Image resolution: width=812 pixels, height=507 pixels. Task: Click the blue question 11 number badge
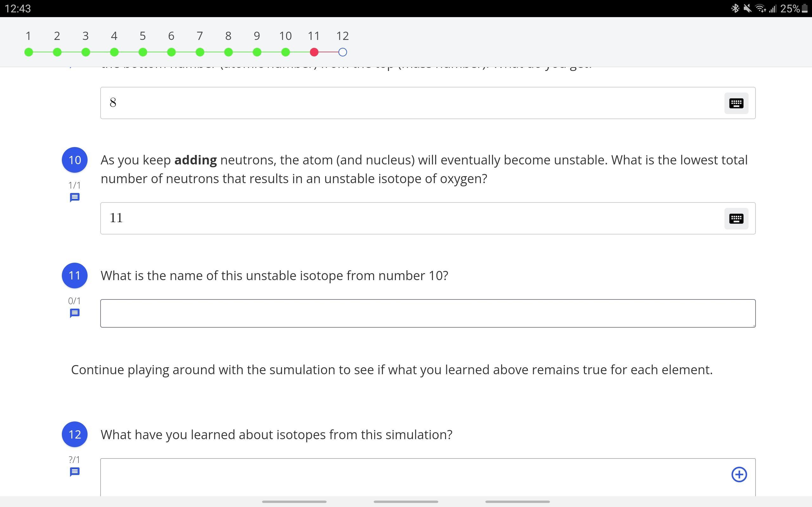click(75, 275)
